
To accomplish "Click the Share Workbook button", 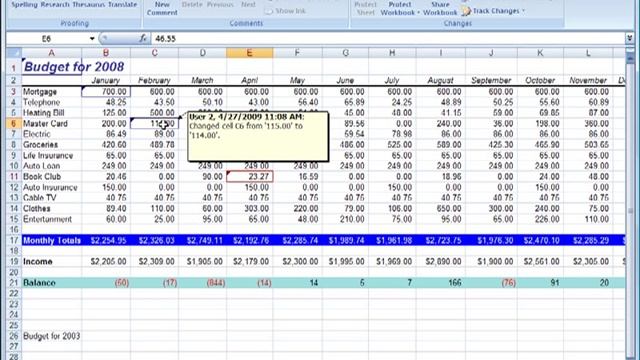I will coord(440,8).
